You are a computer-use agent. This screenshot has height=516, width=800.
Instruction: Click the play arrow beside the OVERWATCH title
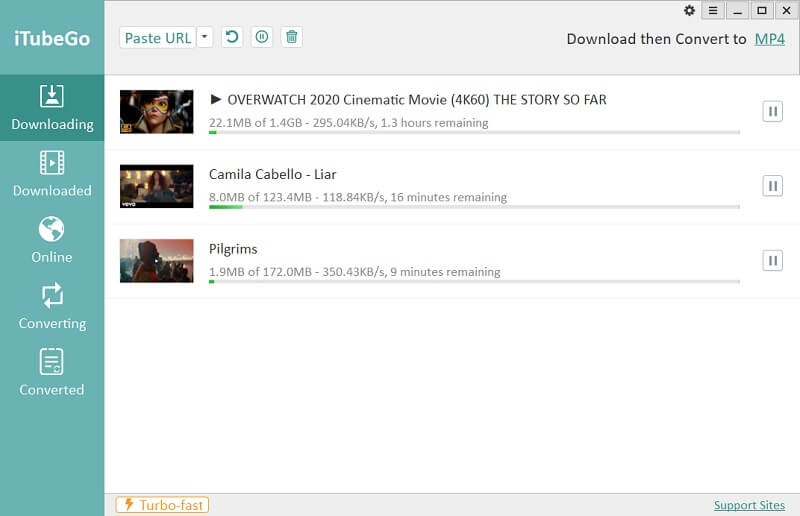point(216,99)
